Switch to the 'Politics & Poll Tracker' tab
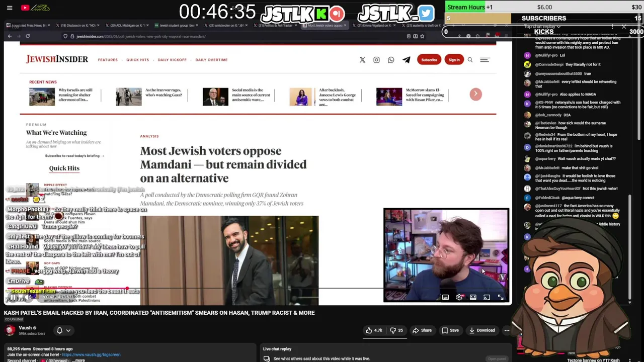The image size is (644, 362). pyautogui.click(x=275, y=25)
